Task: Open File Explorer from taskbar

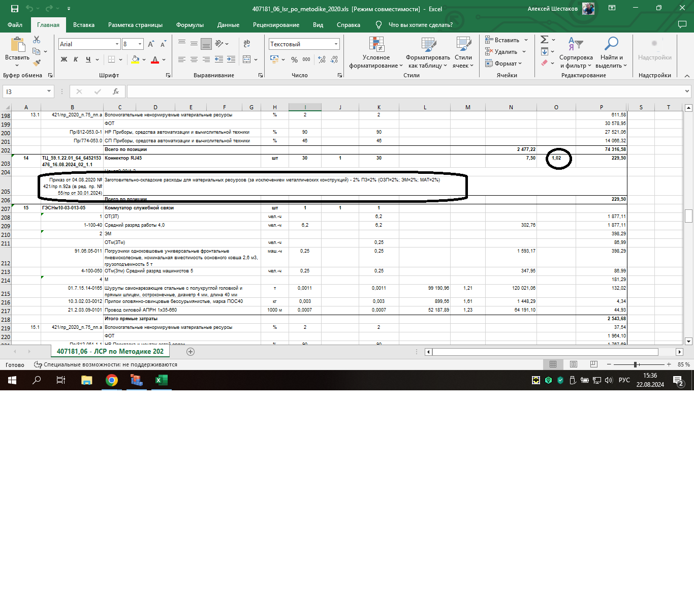Action: [x=87, y=380]
